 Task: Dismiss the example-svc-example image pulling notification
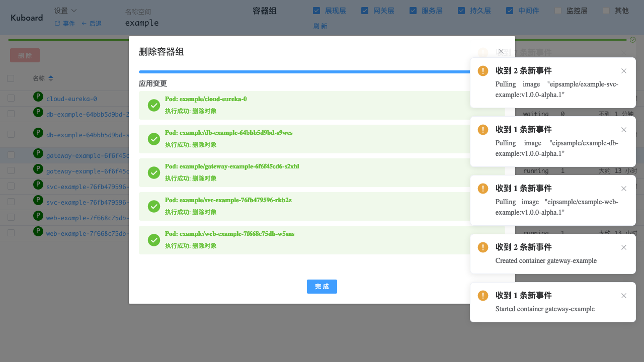tap(624, 71)
